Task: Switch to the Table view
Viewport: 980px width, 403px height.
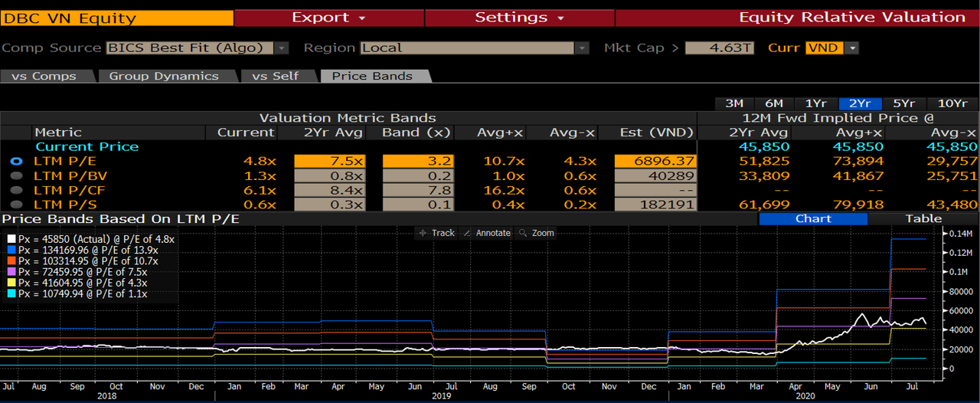Action: click(x=924, y=218)
